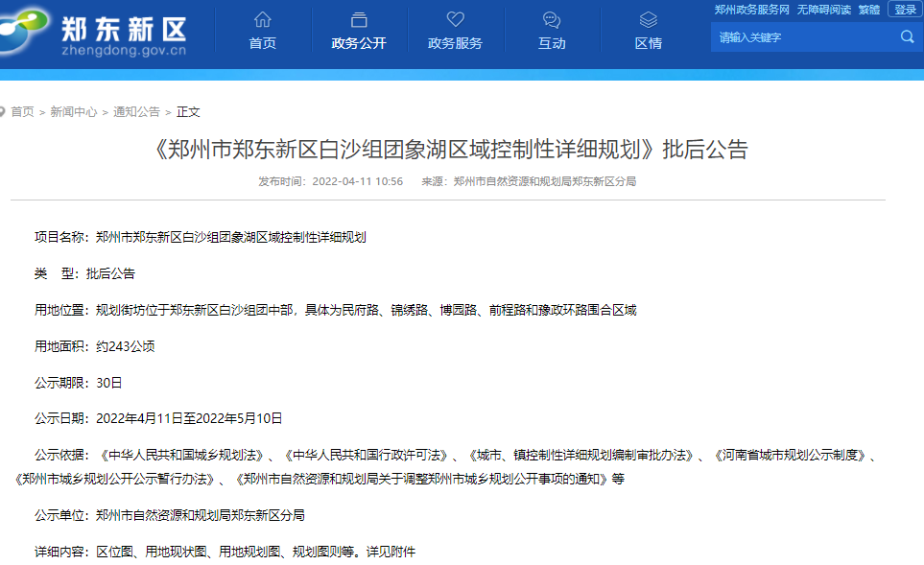
Task: Click the 郑东新区 site logo
Action: click(x=94, y=33)
